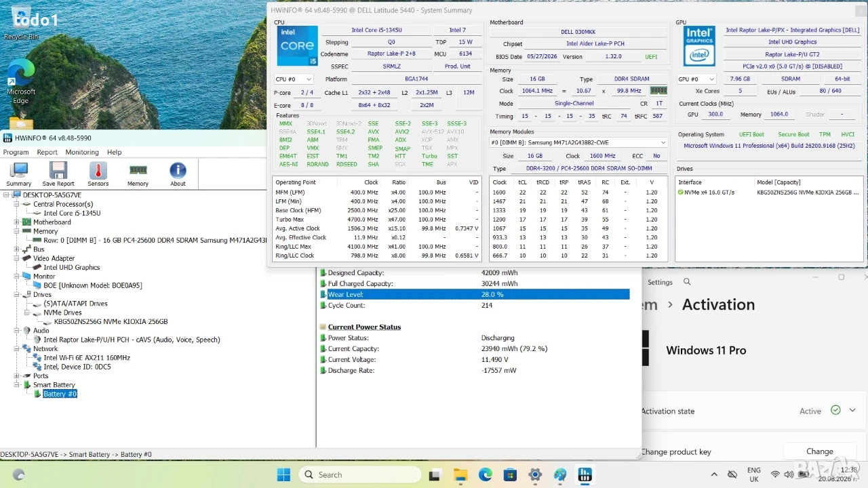Select the Intel Raptor Lake cAVS audio item
The height and width of the screenshot is (488, 868).
click(x=132, y=340)
